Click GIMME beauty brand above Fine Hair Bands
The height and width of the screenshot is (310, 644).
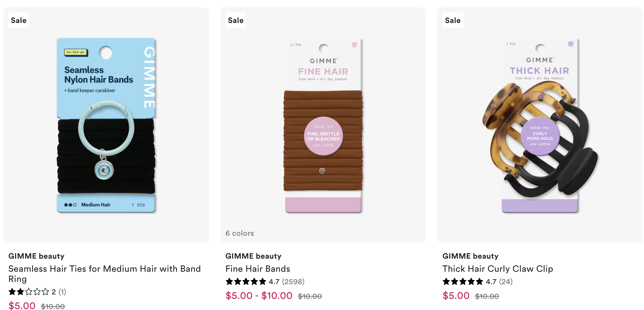[253, 256]
